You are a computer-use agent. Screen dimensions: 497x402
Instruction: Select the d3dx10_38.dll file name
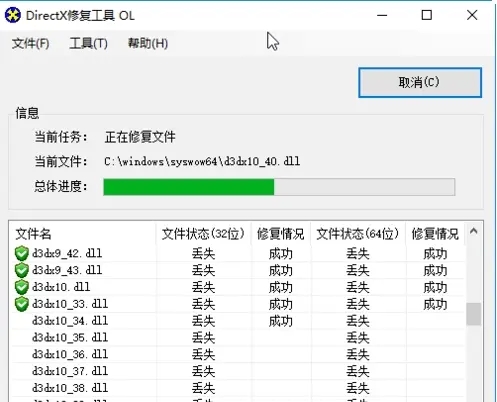pos(70,388)
